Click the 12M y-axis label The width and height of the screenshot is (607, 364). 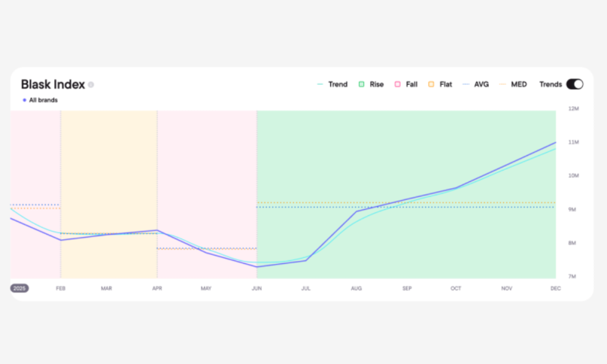[x=573, y=109]
